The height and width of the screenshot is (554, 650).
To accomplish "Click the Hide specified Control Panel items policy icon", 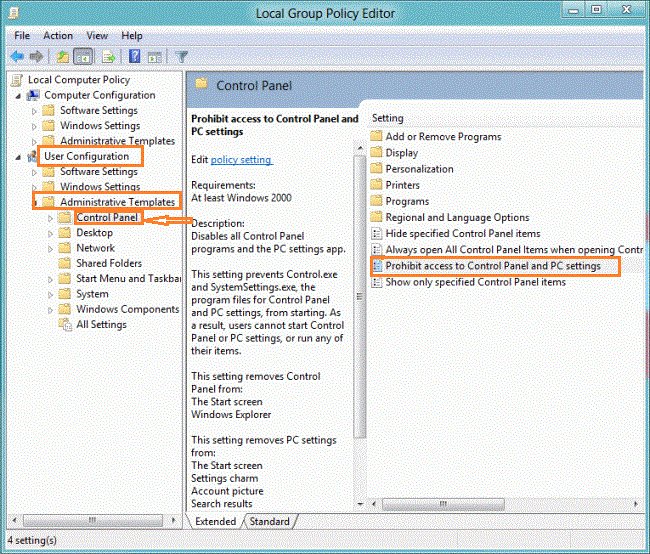I will (376, 233).
